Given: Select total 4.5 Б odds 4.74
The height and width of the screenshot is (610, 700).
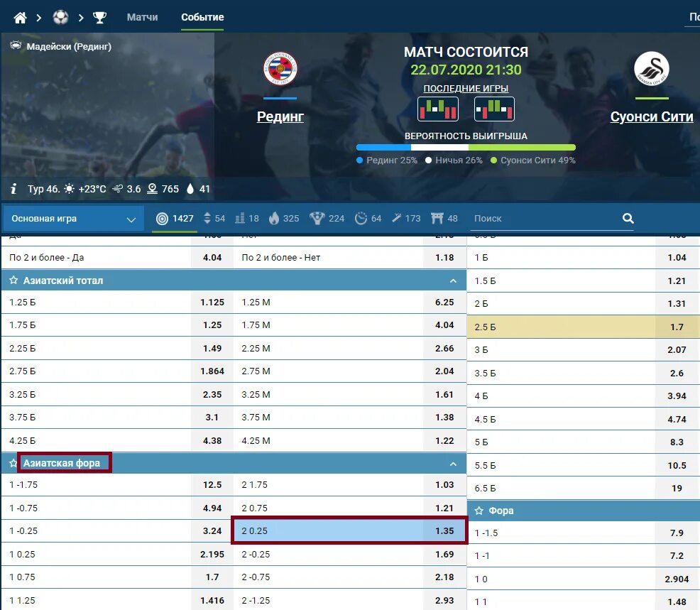Looking at the screenshot, I should 583,419.
